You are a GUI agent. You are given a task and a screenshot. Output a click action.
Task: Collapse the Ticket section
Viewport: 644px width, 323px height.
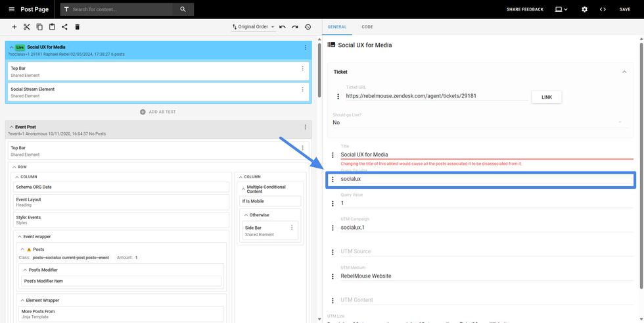pos(624,72)
